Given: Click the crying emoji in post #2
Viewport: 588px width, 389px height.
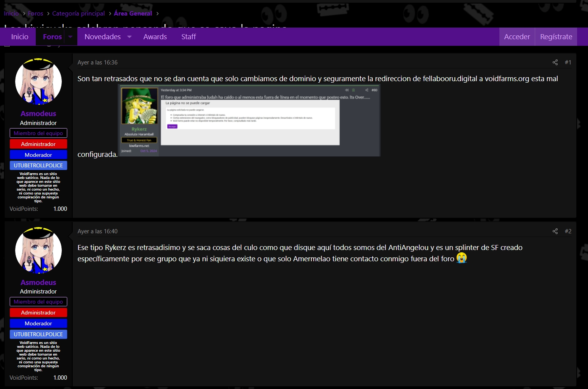Looking at the screenshot, I should 462,258.
